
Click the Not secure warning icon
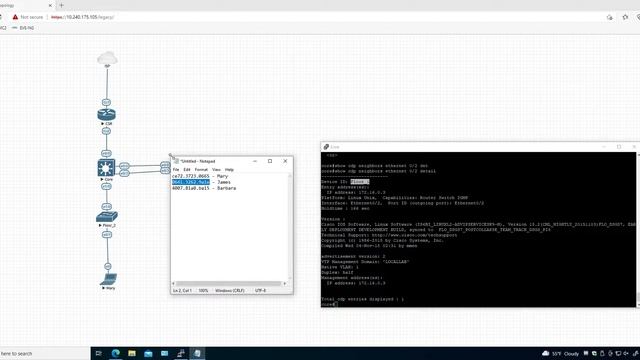[x=16, y=17]
